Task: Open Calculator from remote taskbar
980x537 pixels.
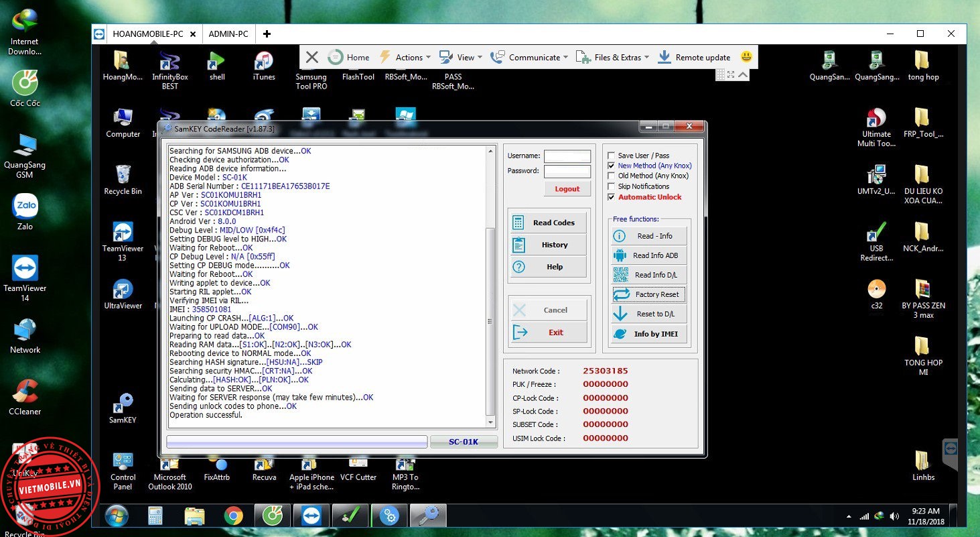Action: 155,516
